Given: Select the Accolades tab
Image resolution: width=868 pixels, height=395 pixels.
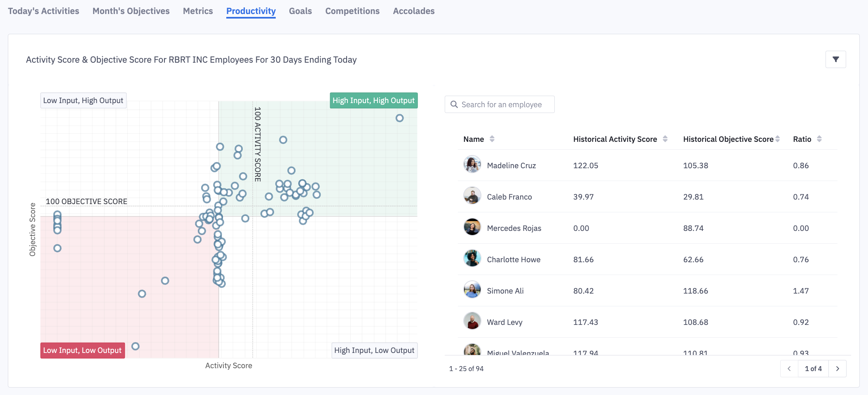Looking at the screenshot, I should 413,11.
